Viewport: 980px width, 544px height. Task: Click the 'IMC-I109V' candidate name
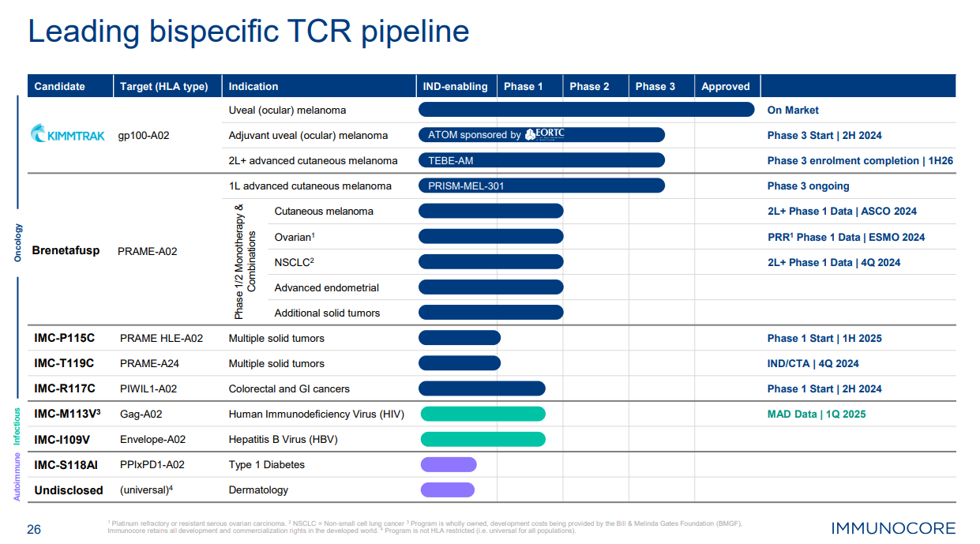point(62,439)
